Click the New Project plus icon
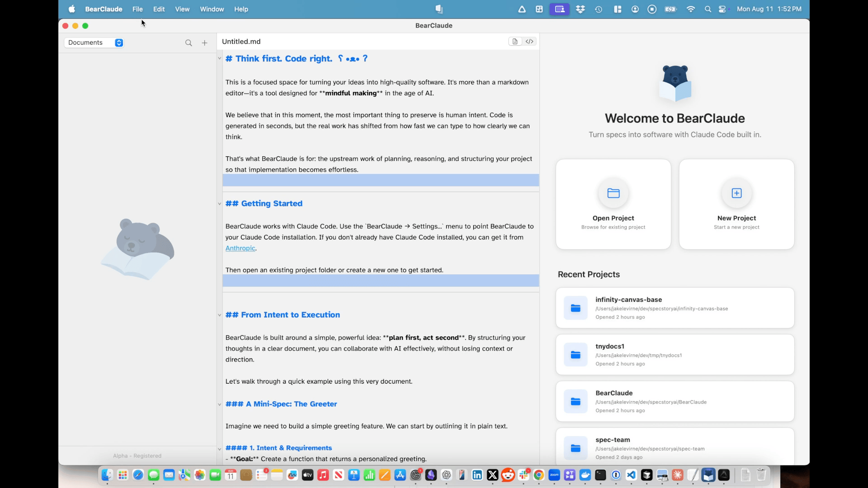 736,193
